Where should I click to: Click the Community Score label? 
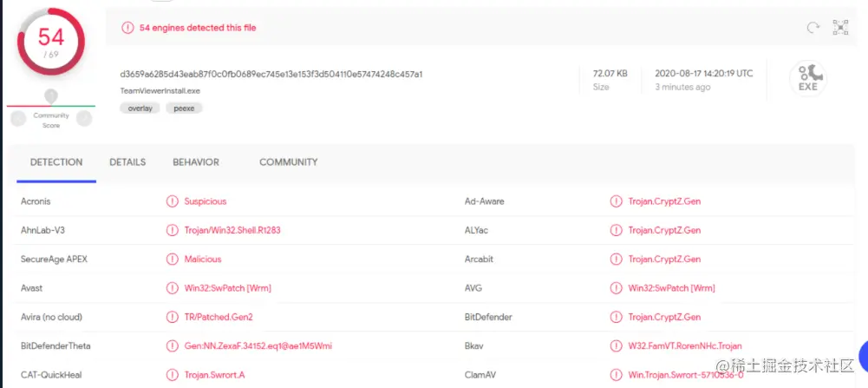(x=51, y=121)
